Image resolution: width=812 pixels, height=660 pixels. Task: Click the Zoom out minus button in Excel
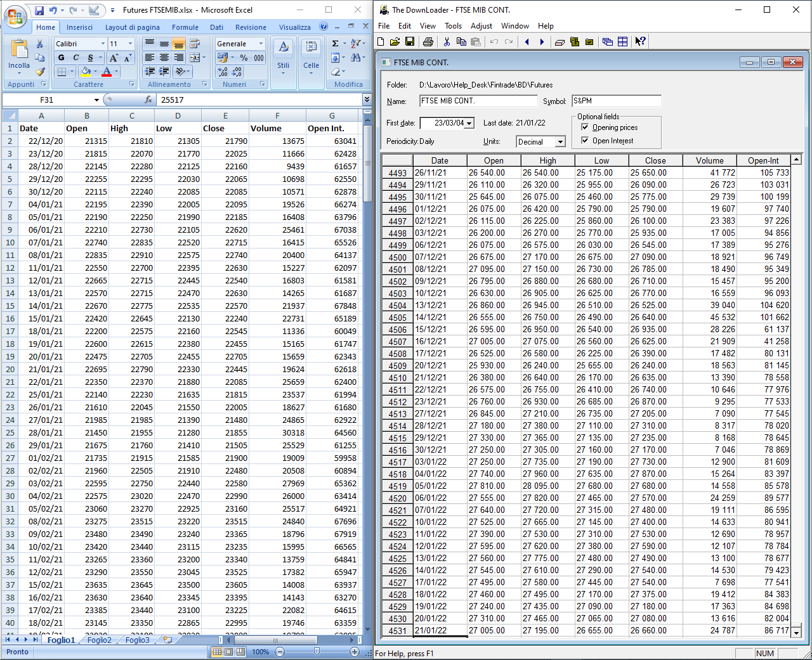pyautogui.click(x=280, y=652)
